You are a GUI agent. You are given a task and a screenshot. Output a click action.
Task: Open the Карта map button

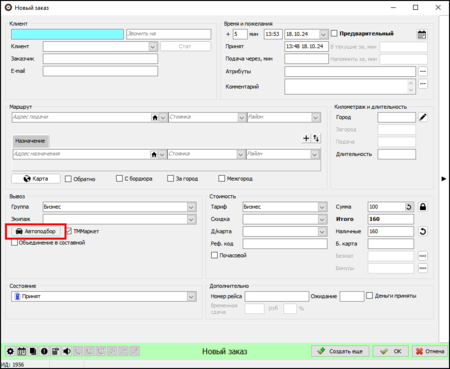(x=36, y=179)
